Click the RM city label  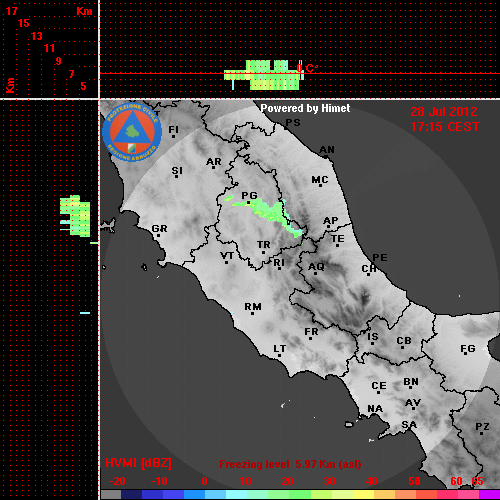pos(253,307)
